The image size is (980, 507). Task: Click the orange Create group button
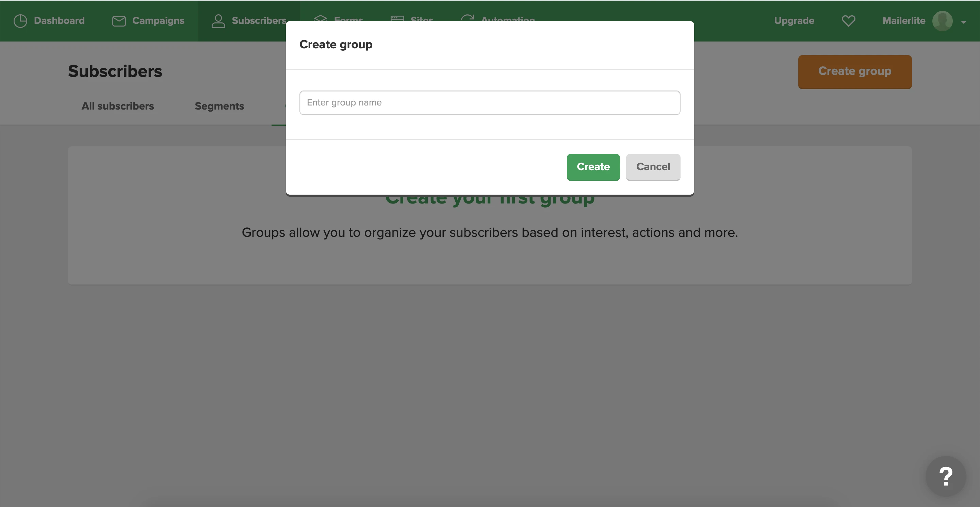click(854, 71)
